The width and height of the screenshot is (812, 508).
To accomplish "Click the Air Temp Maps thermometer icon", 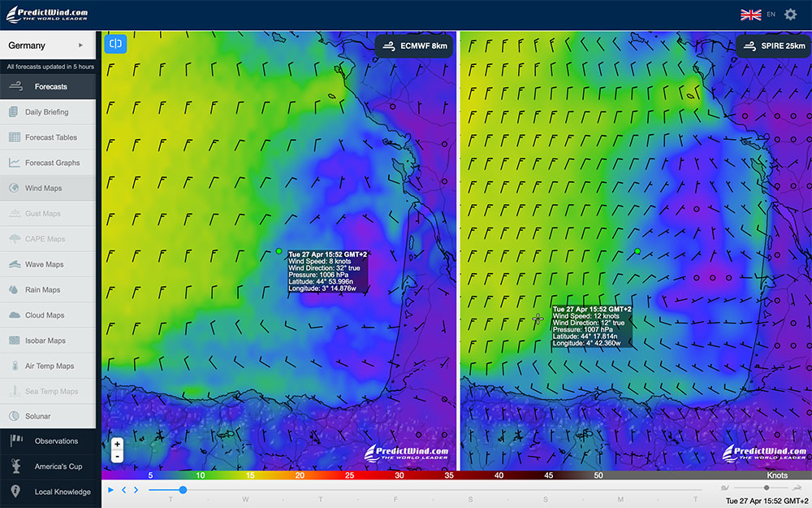I will tap(15, 366).
